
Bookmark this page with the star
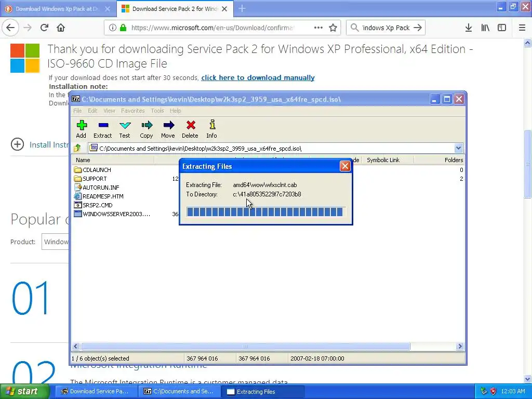(x=333, y=28)
